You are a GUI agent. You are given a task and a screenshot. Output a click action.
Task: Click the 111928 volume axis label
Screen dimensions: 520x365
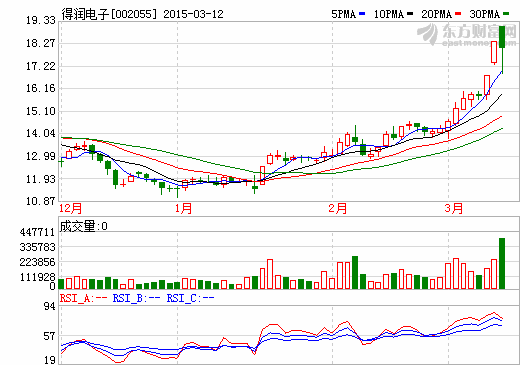pyautogui.click(x=37, y=277)
